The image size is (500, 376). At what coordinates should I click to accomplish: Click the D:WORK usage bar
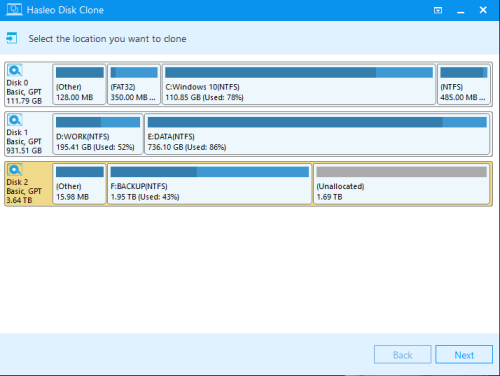click(x=98, y=122)
